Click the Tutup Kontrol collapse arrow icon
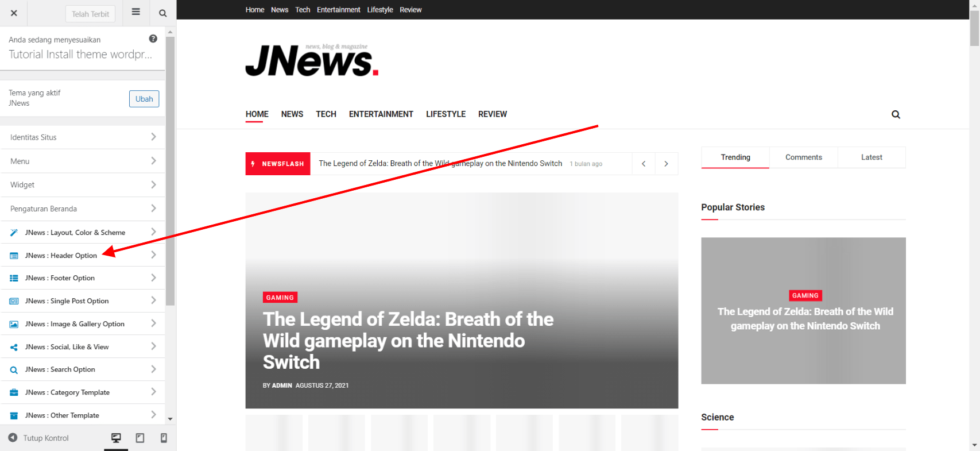Image resolution: width=980 pixels, height=451 pixels. coord(13,438)
